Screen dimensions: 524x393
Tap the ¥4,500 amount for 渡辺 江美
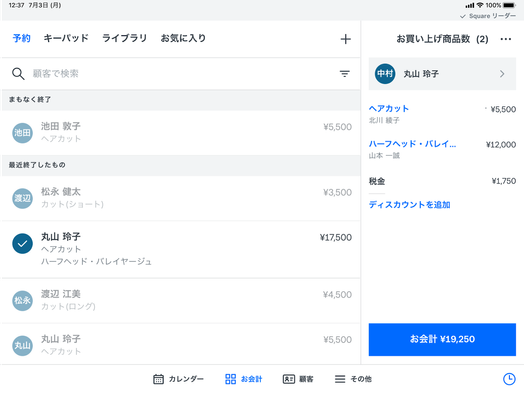click(337, 295)
